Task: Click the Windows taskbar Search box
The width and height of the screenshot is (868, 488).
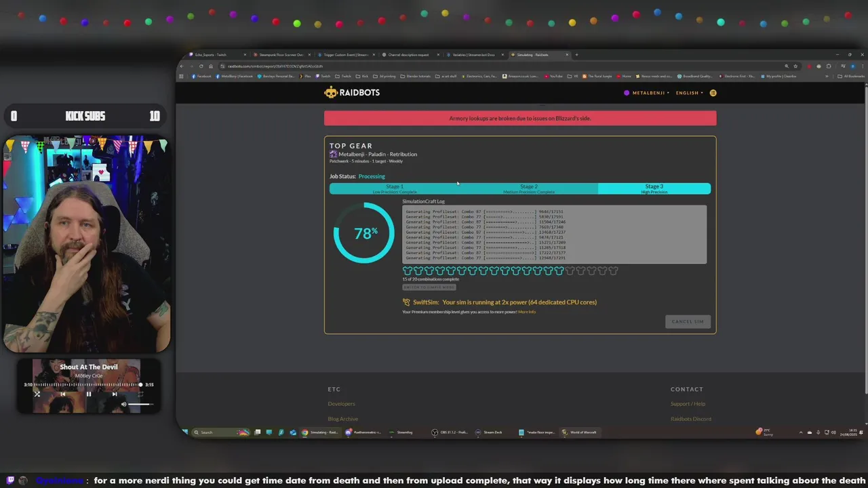Action: (x=220, y=432)
